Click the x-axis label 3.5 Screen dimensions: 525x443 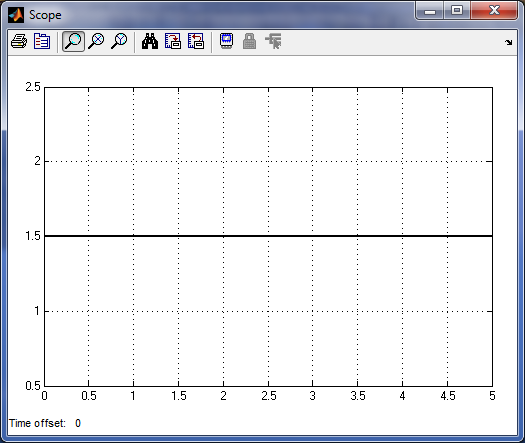click(x=358, y=396)
